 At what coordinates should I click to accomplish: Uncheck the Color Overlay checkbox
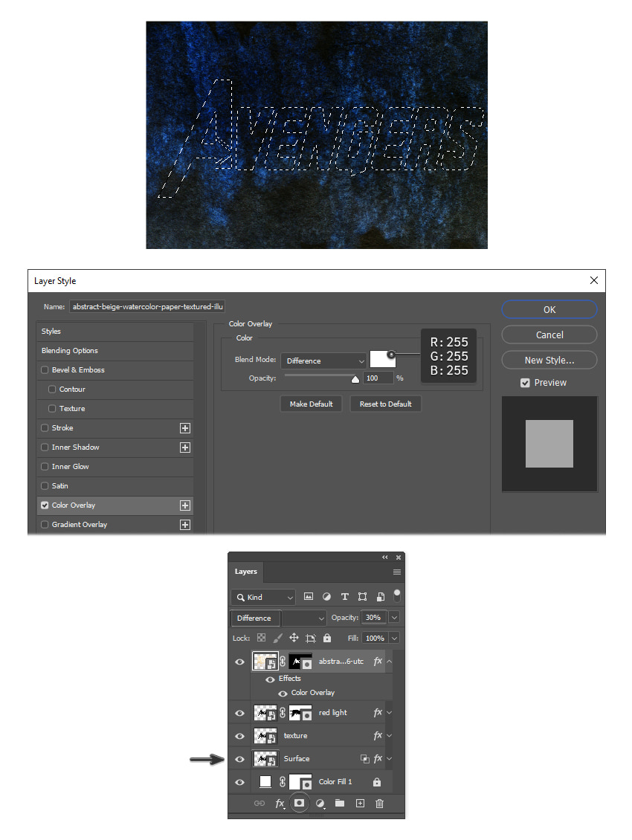click(45, 505)
